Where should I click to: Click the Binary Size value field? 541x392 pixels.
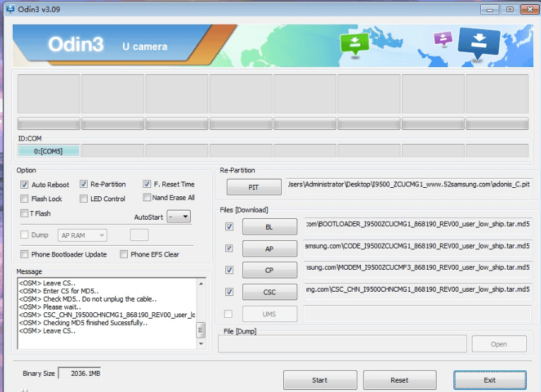[80, 373]
